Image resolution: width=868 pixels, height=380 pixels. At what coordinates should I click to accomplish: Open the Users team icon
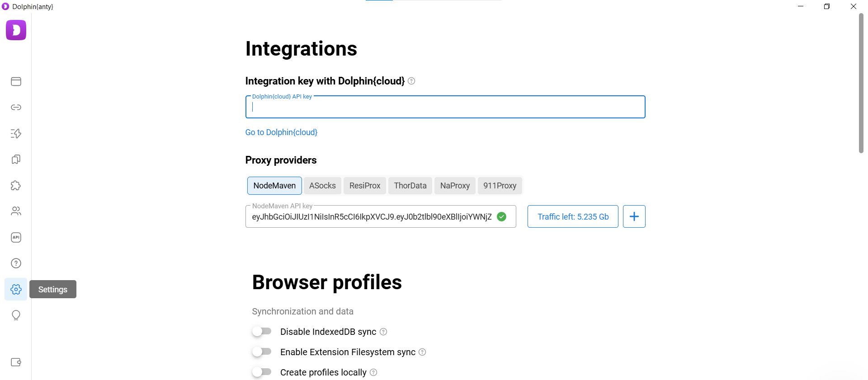pyautogui.click(x=16, y=211)
